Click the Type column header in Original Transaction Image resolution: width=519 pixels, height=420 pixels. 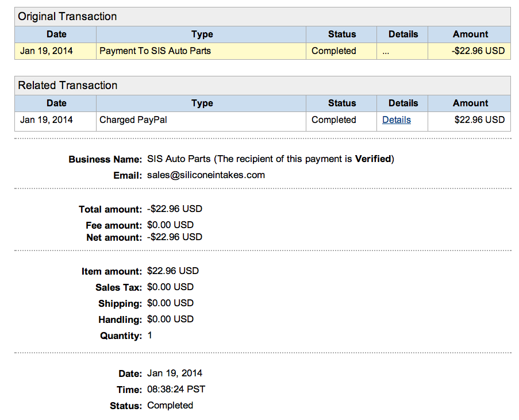[202, 34]
